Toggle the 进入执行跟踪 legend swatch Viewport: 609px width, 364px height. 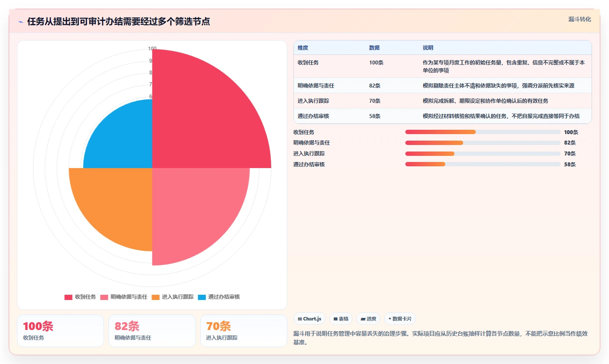point(155,297)
